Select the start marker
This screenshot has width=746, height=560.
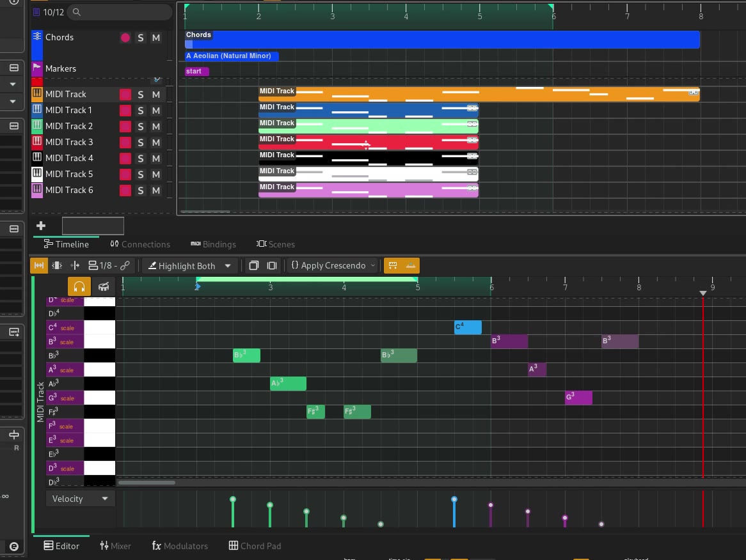click(x=196, y=72)
